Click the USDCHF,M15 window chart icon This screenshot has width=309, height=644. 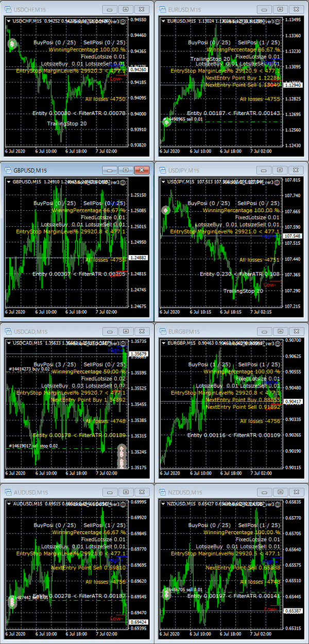click(x=7, y=9)
